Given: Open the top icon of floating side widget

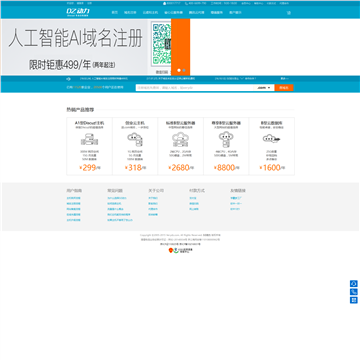Looking at the screenshot, I should (354, 284).
